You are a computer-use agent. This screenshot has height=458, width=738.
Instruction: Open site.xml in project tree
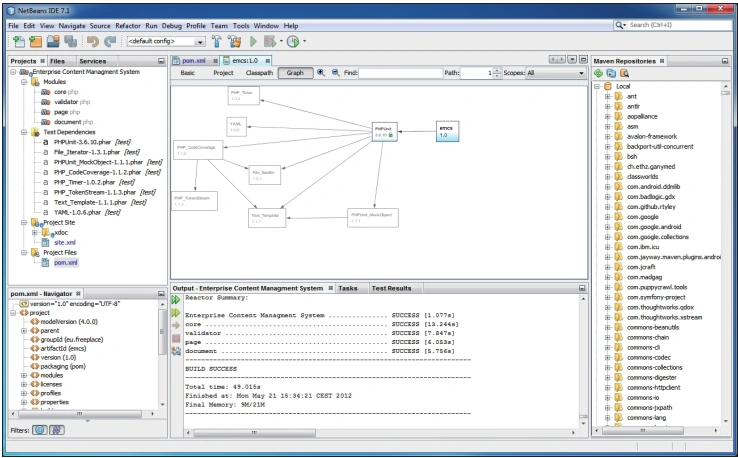[x=64, y=242]
